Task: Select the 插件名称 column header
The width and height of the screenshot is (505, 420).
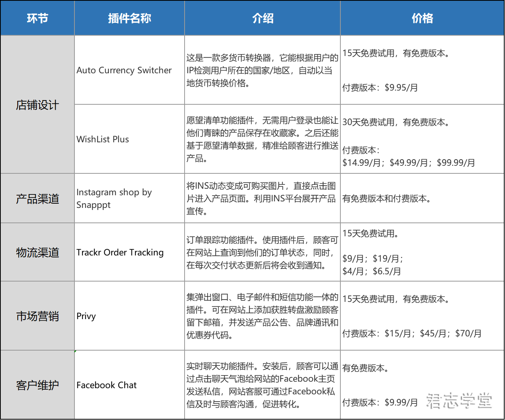Action: 129,18
